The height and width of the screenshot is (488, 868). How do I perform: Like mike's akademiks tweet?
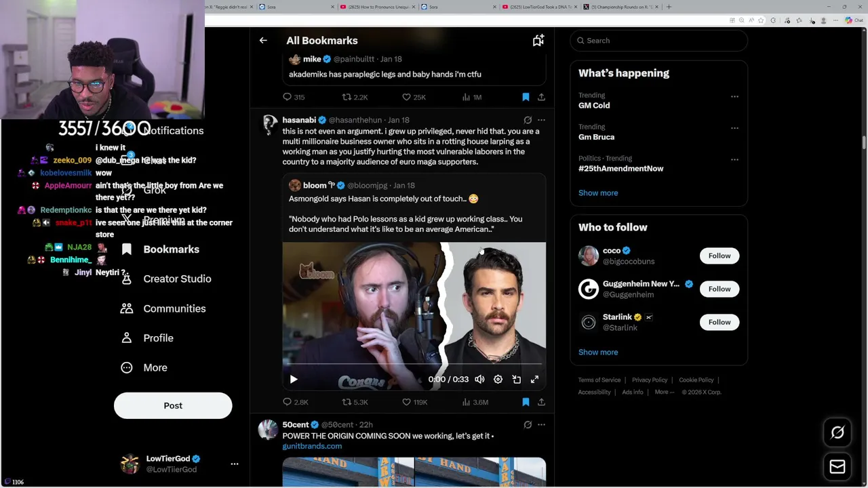coord(414,97)
